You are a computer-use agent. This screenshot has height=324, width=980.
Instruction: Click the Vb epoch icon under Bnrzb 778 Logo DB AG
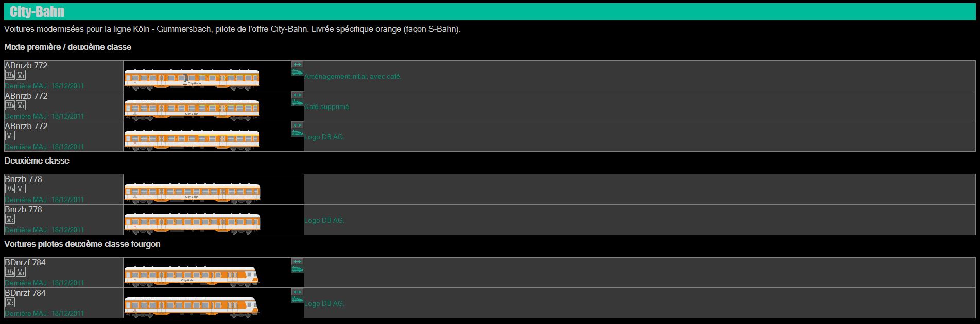pos(10,219)
